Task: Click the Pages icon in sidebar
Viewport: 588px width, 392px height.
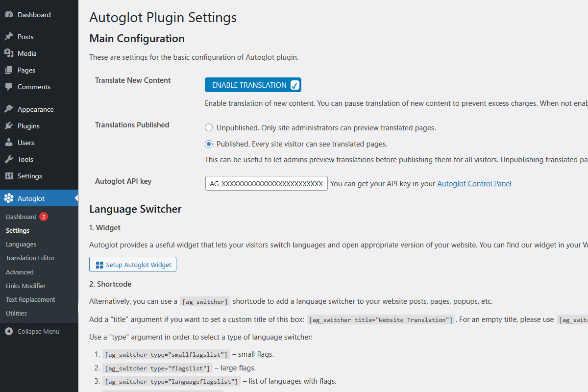Action: [x=9, y=70]
